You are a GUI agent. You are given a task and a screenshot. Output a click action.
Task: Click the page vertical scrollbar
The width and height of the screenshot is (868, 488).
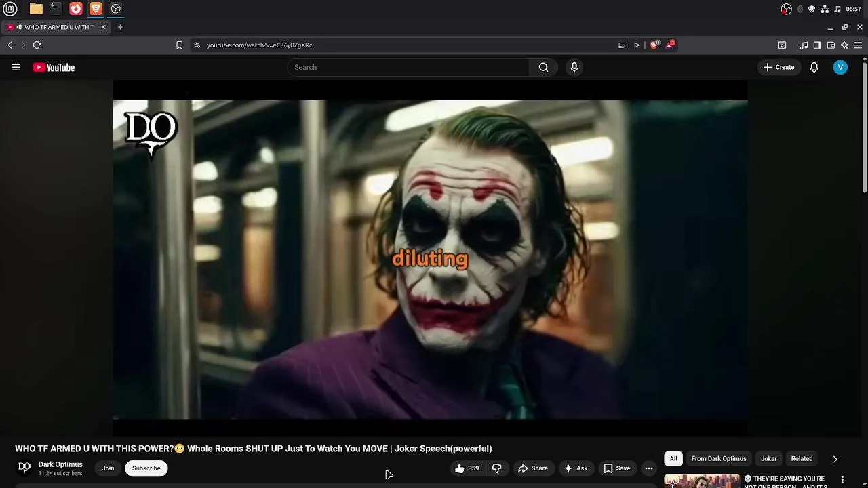pyautogui.click(x=865, y=129)
